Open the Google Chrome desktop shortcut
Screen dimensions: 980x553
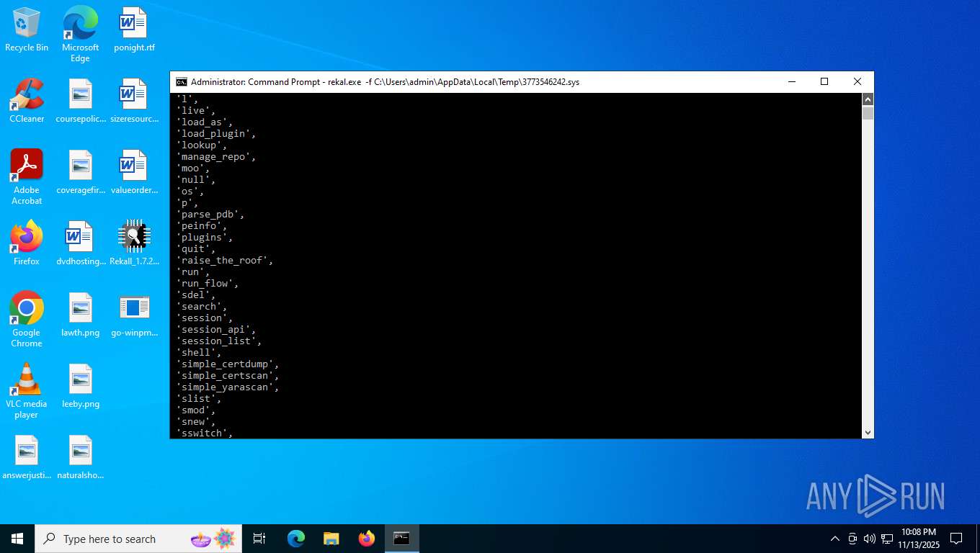(x=27, y=320)
